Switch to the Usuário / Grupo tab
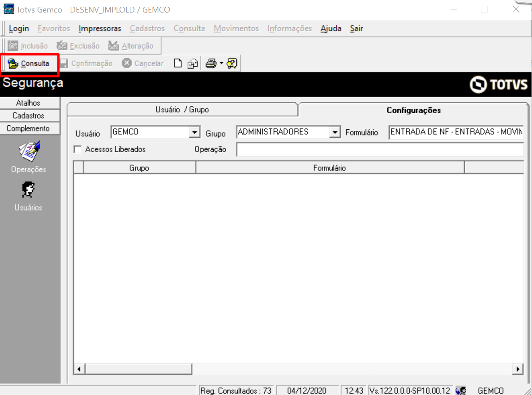This screenshot has width=532, height=395. pyautogui.click(x=182, y=110)
